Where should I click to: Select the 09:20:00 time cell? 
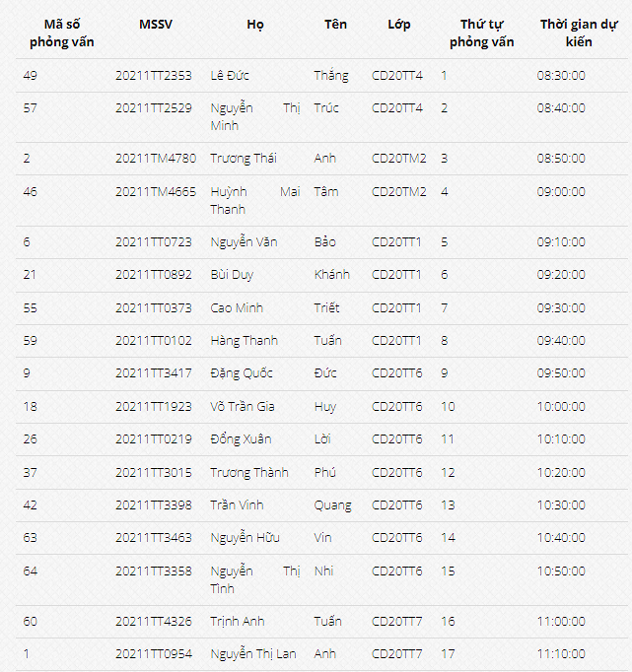(x=561, y=275)
